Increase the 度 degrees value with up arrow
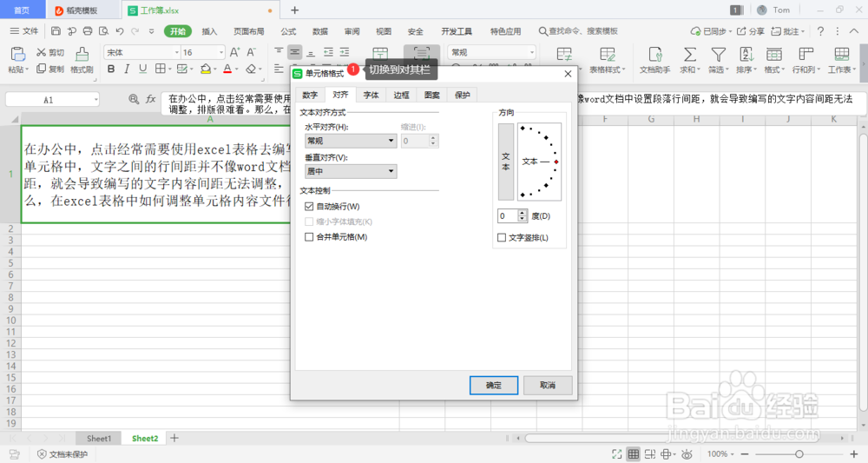The width and height of the screenshot is (868, 463). pos(522,213)
